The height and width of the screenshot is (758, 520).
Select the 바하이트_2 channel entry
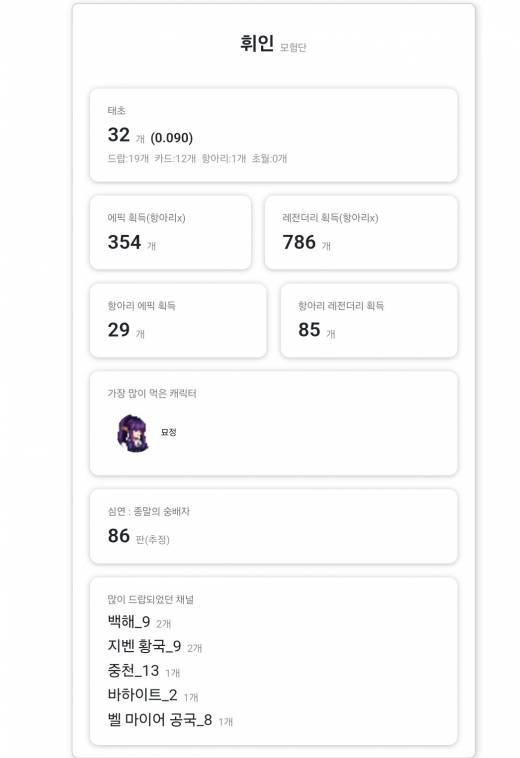pos(153,695)
